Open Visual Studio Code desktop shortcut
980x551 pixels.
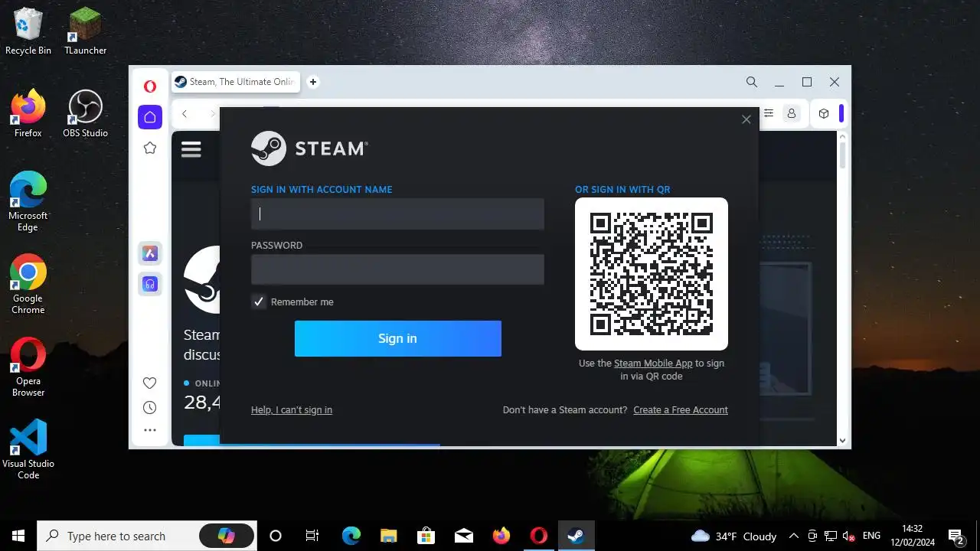(28, 450)
